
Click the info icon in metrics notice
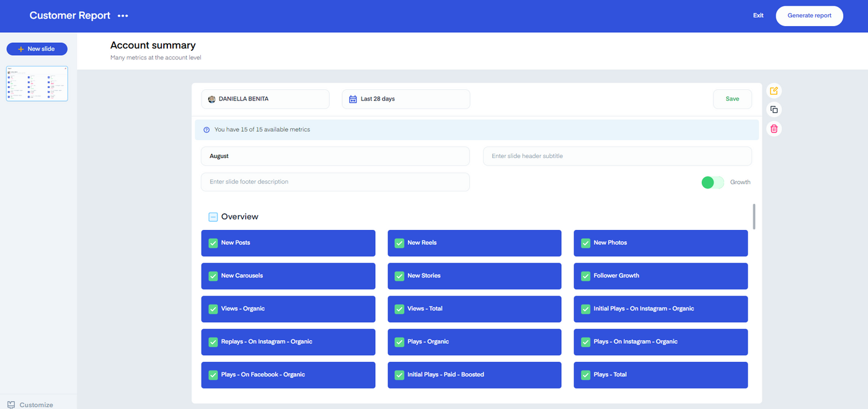pos(206,130)
